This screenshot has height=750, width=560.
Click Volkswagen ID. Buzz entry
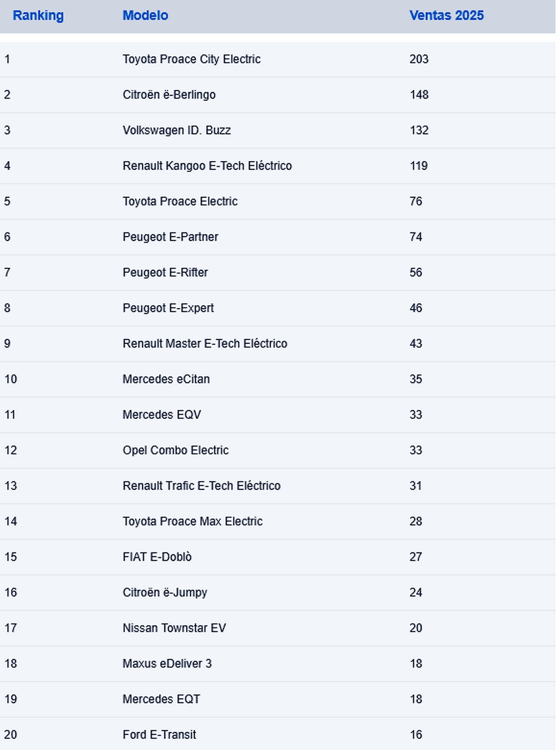(x=176, y=130)
